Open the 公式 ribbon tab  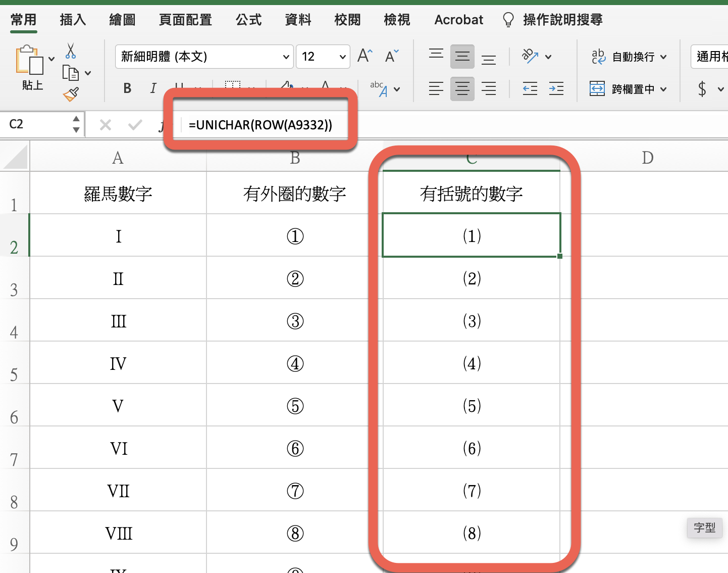pos(249,20)
